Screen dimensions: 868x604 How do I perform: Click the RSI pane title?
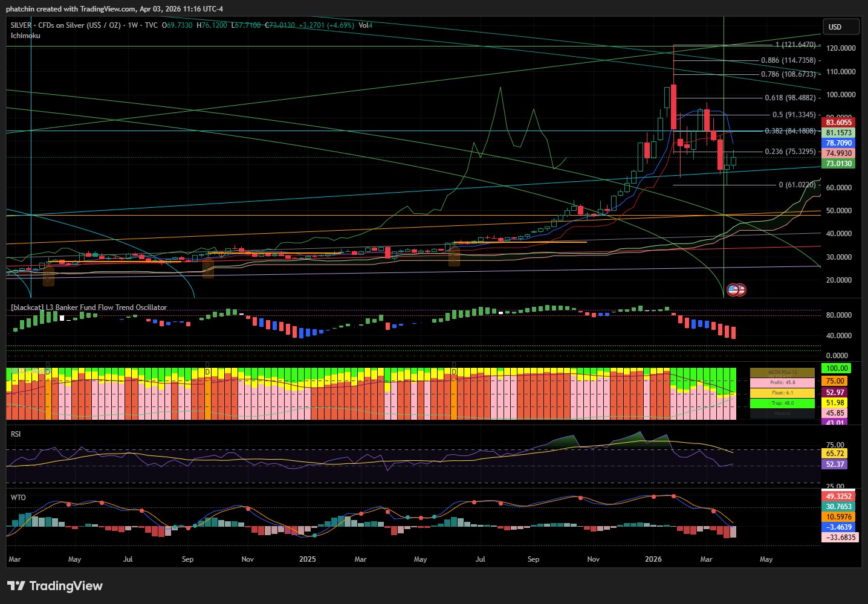tap(16, 434)
